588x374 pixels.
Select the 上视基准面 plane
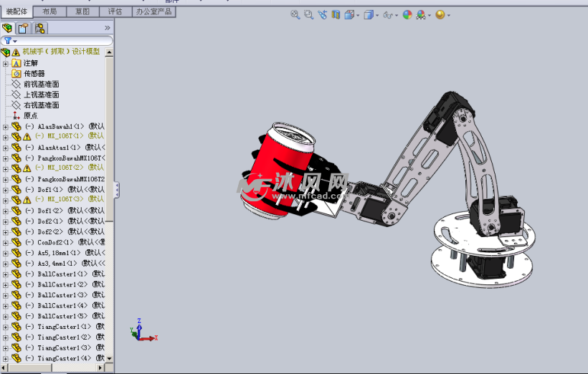tap(42, 95)
